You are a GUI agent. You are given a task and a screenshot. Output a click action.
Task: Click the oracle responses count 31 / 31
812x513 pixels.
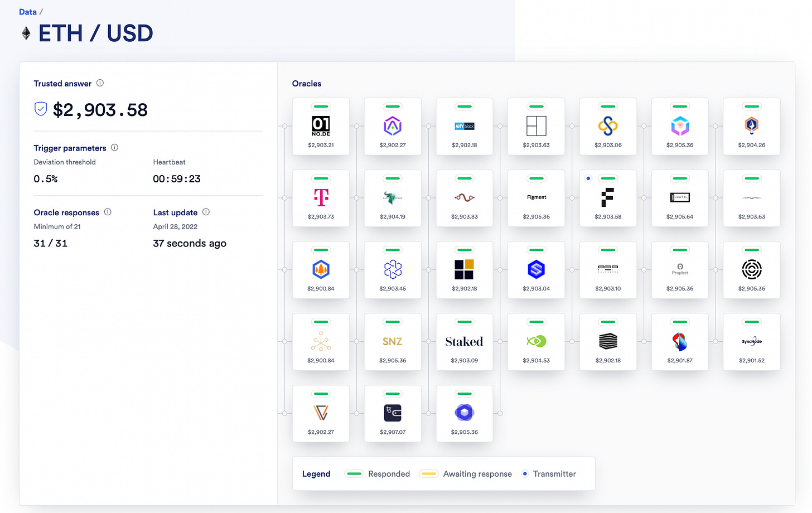tap(51, 243)
